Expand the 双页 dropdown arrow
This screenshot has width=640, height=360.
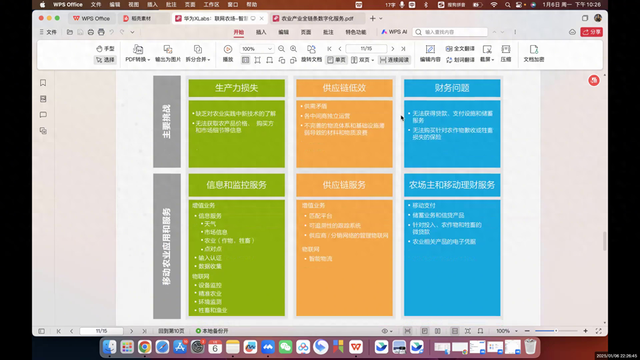[x=373, y=60]
